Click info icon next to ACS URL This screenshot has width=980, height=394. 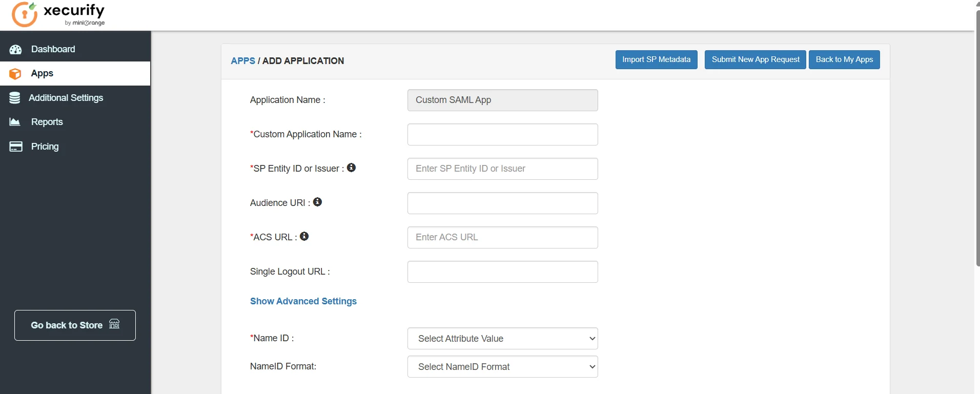click(x=304, y=236)
